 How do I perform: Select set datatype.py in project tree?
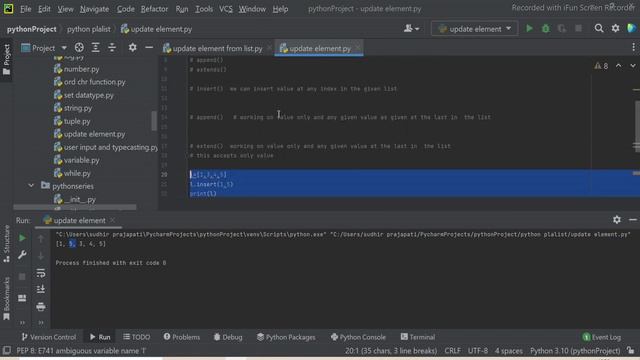pyautogui.click(x=84, y=95)
